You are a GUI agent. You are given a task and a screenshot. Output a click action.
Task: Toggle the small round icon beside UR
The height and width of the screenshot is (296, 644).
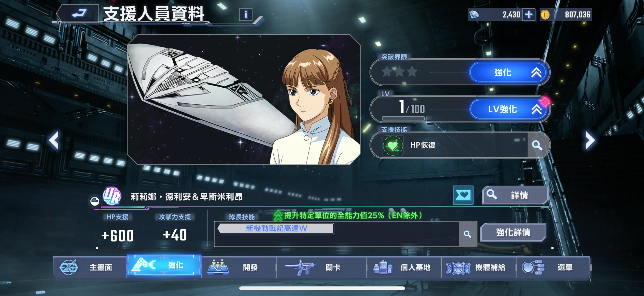[95, 201]
